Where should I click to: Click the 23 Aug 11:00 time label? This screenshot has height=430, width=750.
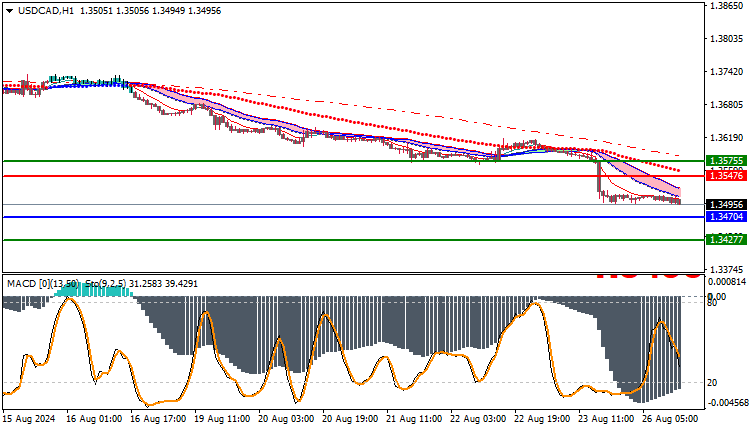click(606, 419)
